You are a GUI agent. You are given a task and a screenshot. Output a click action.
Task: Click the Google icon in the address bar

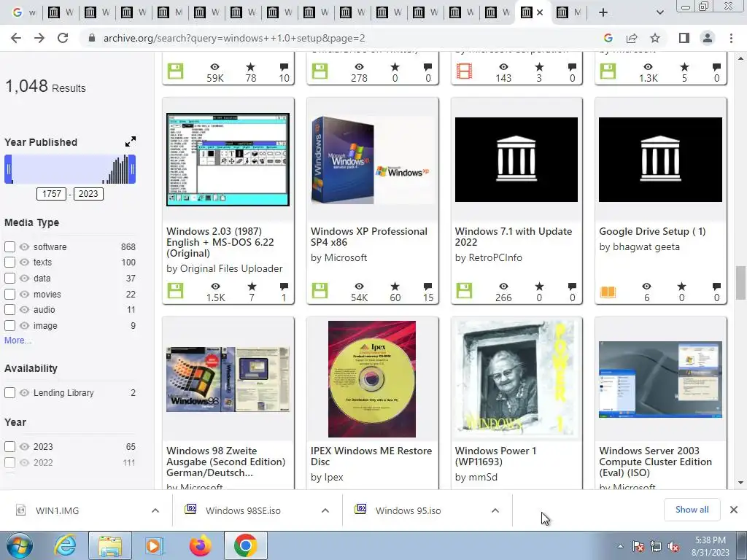608,38
